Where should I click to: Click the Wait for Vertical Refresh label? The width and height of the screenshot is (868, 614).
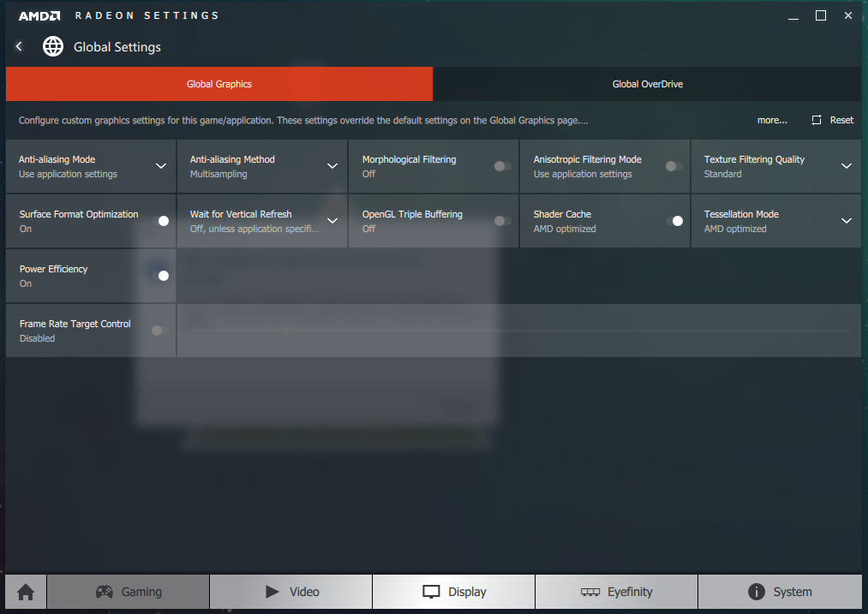click(x=241, y=214)
